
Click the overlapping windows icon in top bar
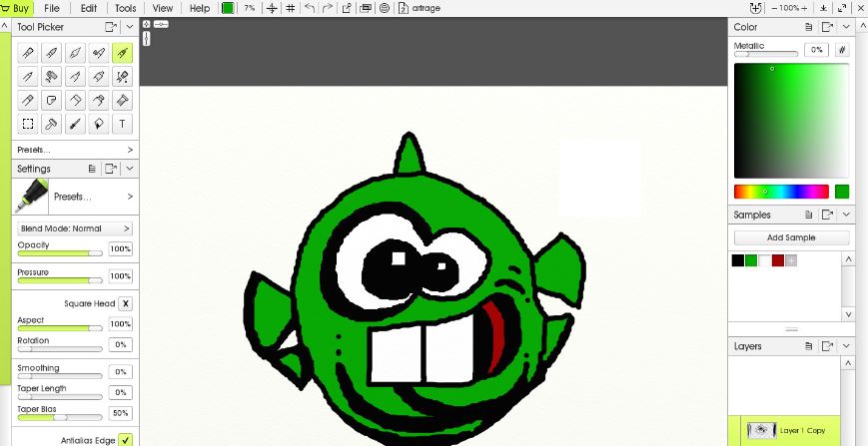366,8
